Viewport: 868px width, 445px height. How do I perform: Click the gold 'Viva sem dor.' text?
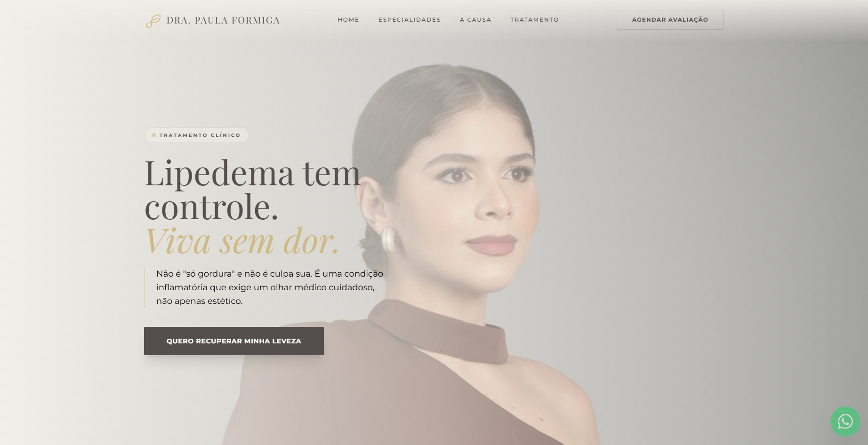click(x=242, y=241)
